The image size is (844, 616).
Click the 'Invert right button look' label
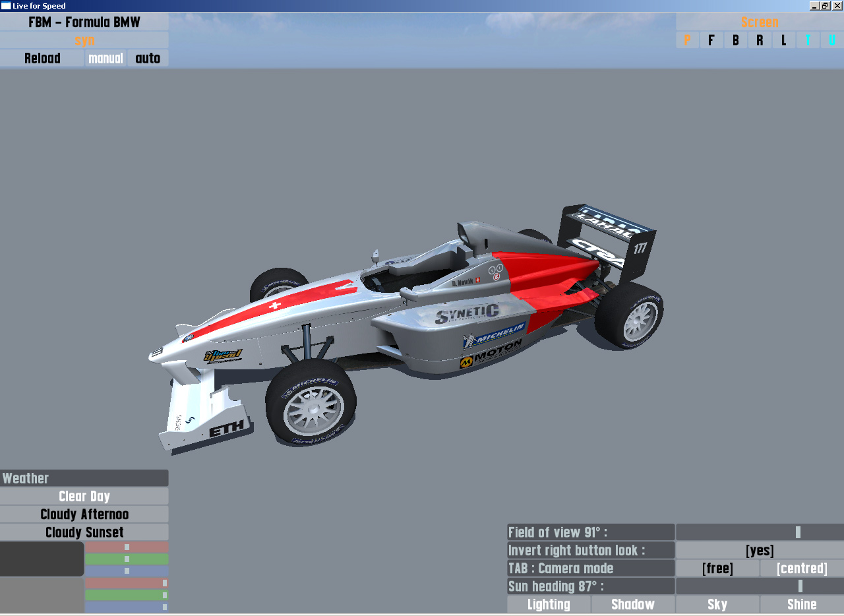click(591, 550)
